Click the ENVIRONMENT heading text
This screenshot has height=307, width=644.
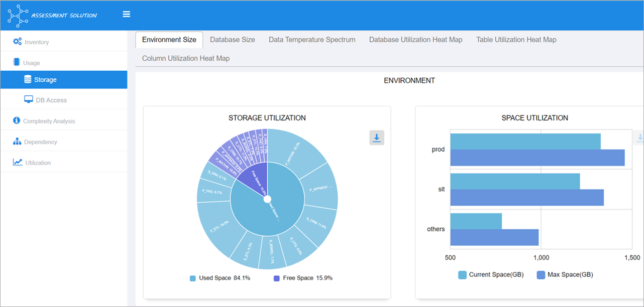pyautogui.click(x=409, y=80)
